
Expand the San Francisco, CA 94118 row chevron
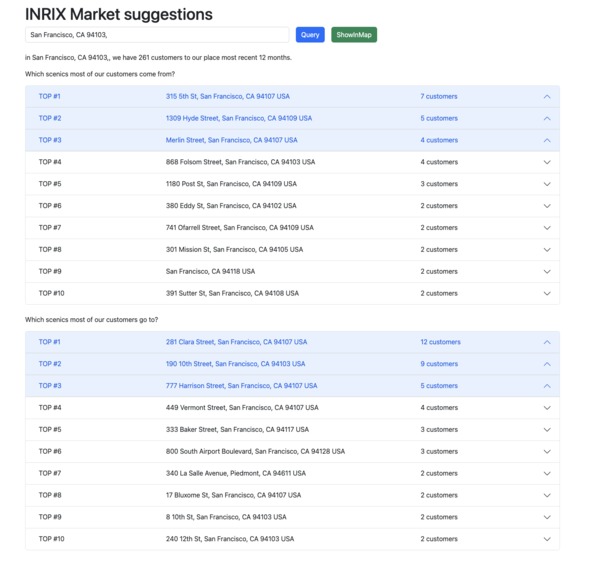point(547,272)
